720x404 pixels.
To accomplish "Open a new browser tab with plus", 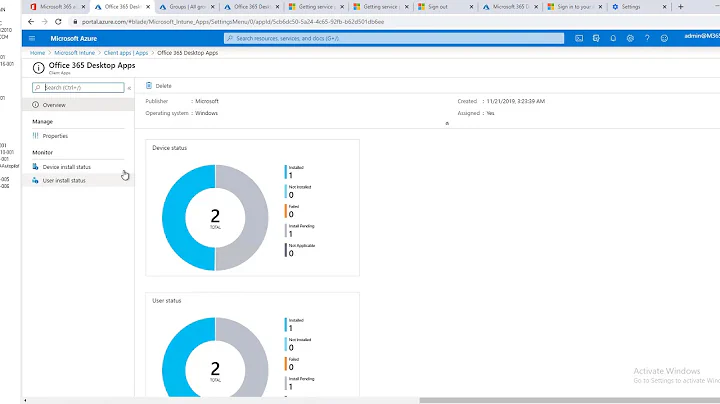I will point(681,7).
